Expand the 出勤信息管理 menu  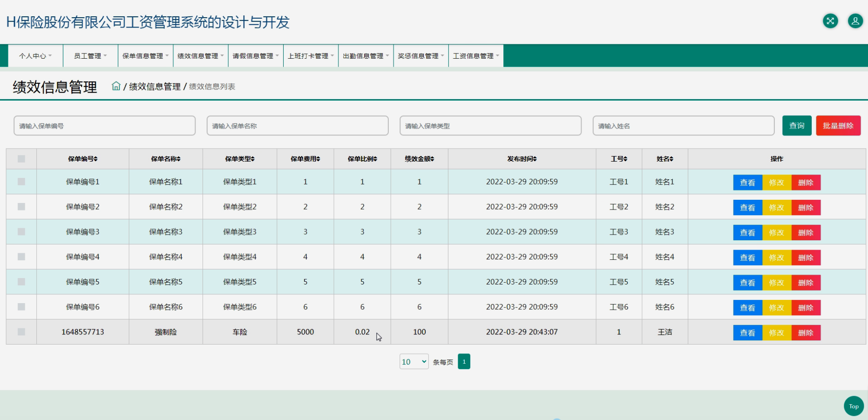pos(366,56)
